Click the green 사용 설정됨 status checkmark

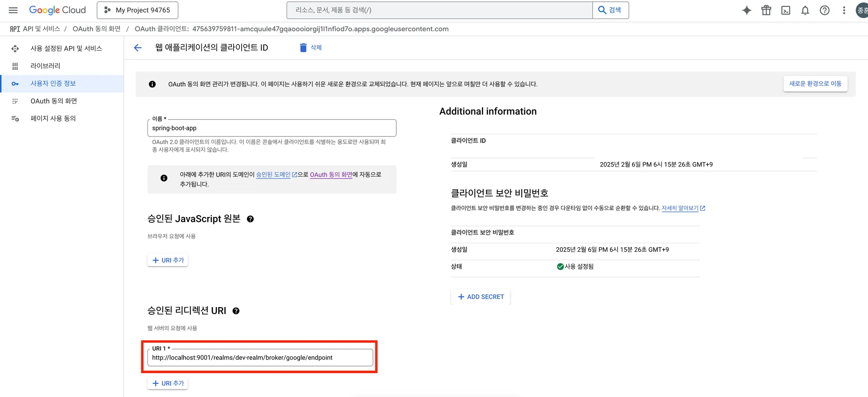560,267
